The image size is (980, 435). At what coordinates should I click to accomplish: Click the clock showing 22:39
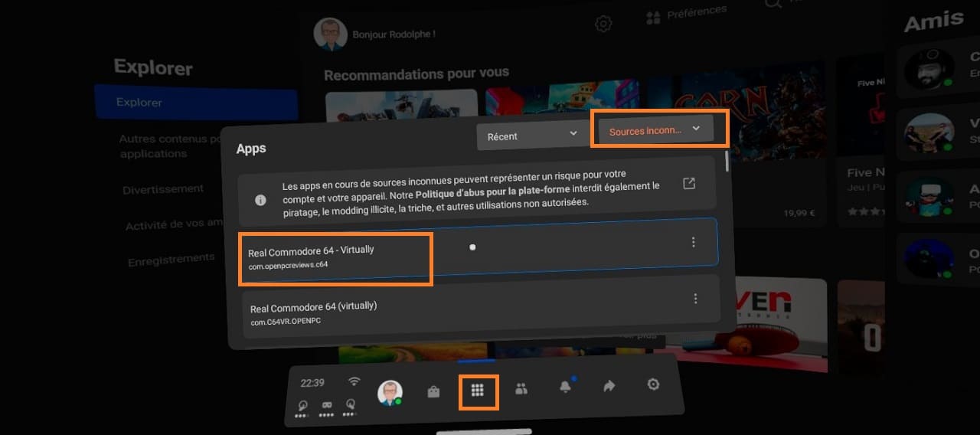coord(312,383)
